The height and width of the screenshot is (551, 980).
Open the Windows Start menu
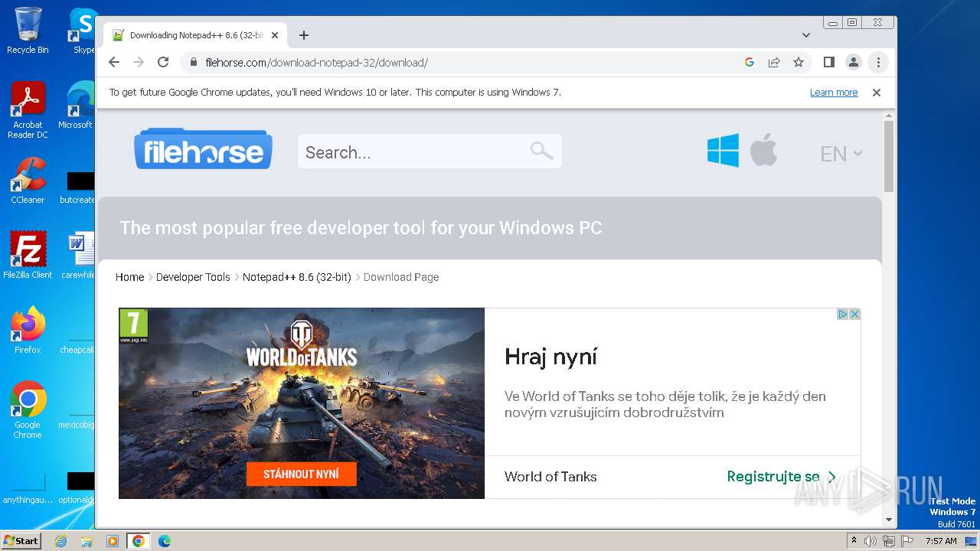coord(21,541)
